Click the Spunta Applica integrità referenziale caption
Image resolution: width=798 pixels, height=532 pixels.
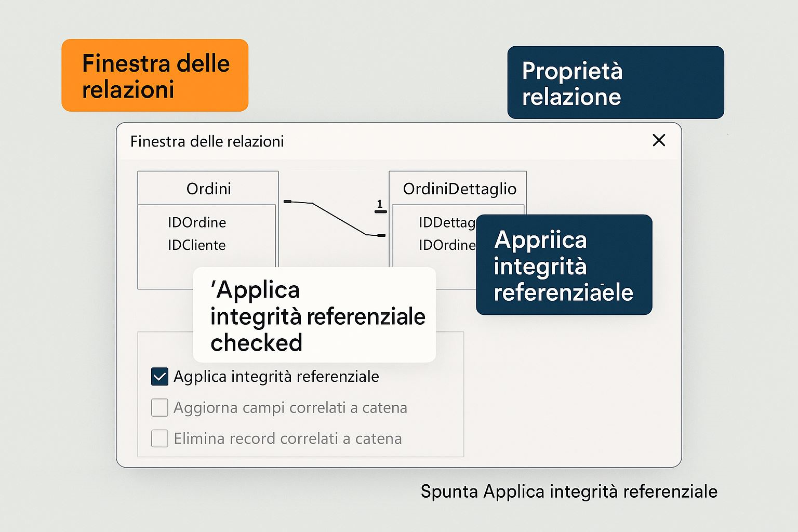coord(569,491)
